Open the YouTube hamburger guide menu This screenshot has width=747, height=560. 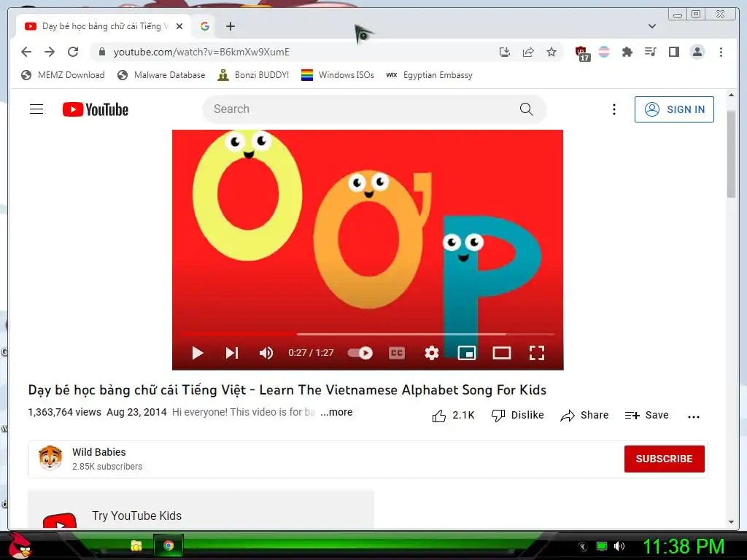(36, 109)
